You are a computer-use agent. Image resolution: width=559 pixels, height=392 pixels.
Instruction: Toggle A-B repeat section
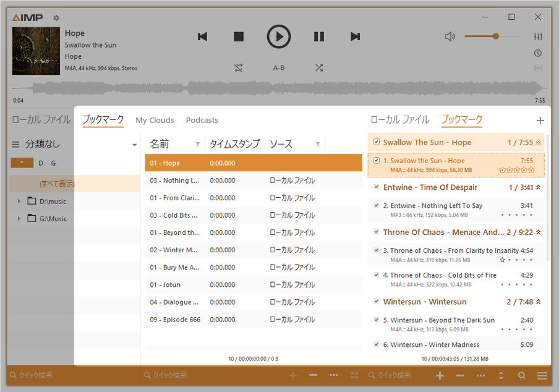click(279, 68)
